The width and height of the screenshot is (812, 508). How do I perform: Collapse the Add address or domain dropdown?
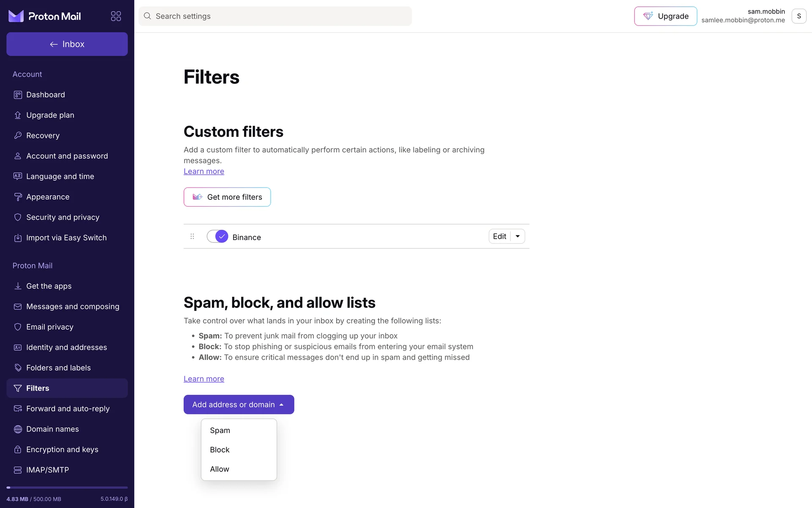point(239,405)
